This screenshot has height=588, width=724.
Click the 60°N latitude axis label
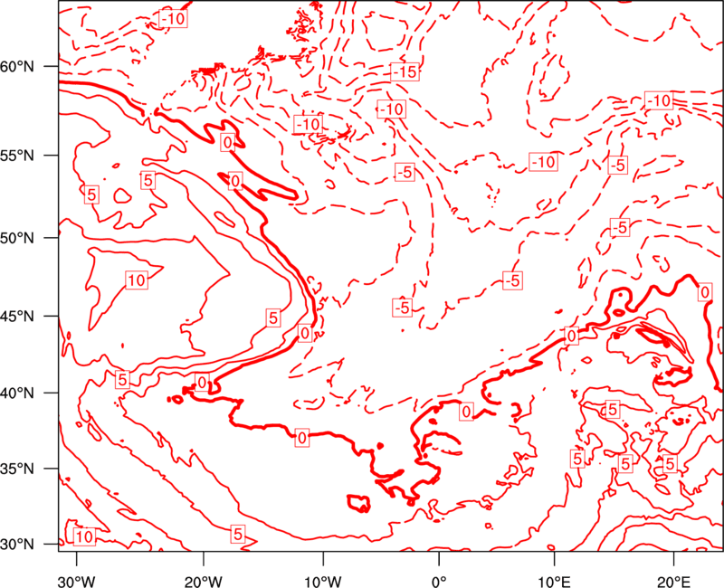pyautogui.click(x=17, y=67)
